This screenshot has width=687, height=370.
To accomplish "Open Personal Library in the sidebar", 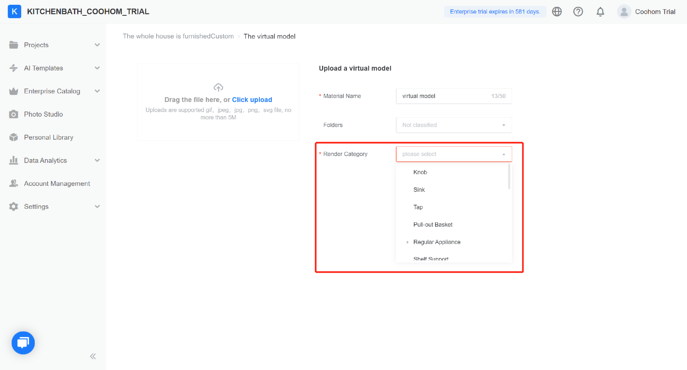I will pos(49,137).
